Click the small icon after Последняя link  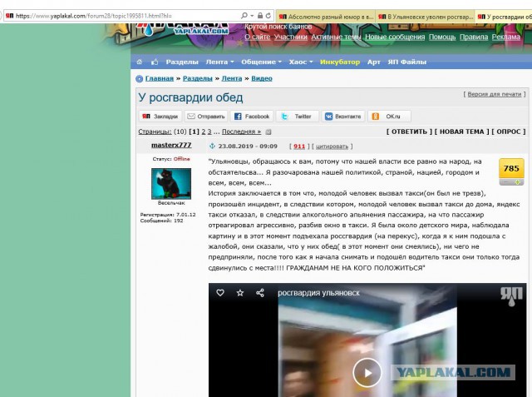tap(268, 132)
